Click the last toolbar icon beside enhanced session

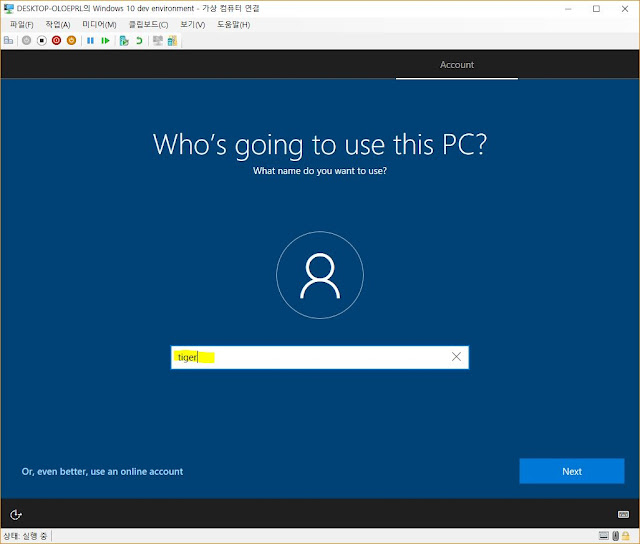tap(172, 40)
